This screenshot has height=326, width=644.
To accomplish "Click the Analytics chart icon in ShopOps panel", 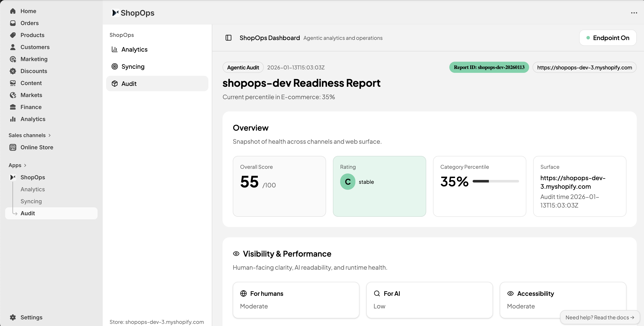I will pos(115,49).
